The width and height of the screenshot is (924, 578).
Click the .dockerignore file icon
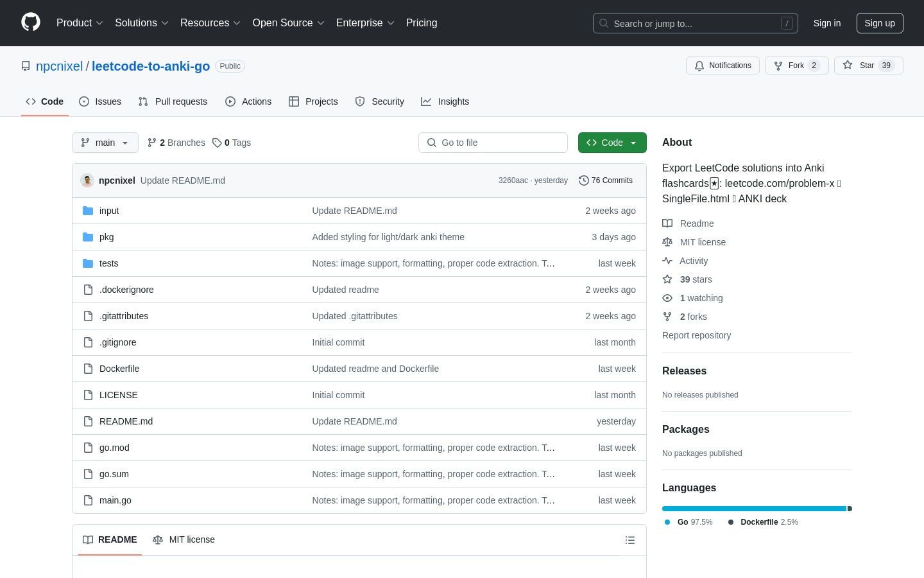(x=88, y=290)
